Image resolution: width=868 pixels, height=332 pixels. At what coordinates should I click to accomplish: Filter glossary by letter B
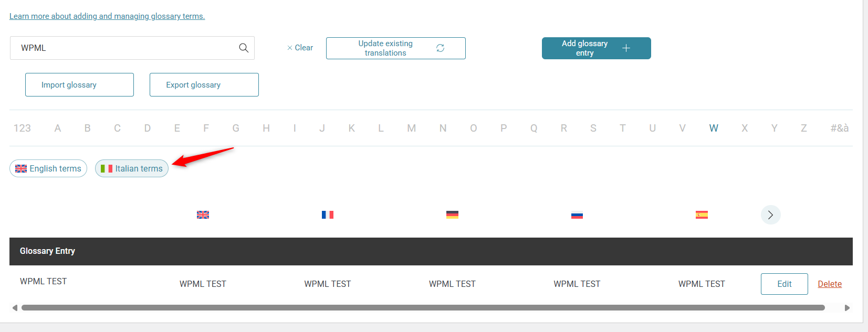pos(88,128)
